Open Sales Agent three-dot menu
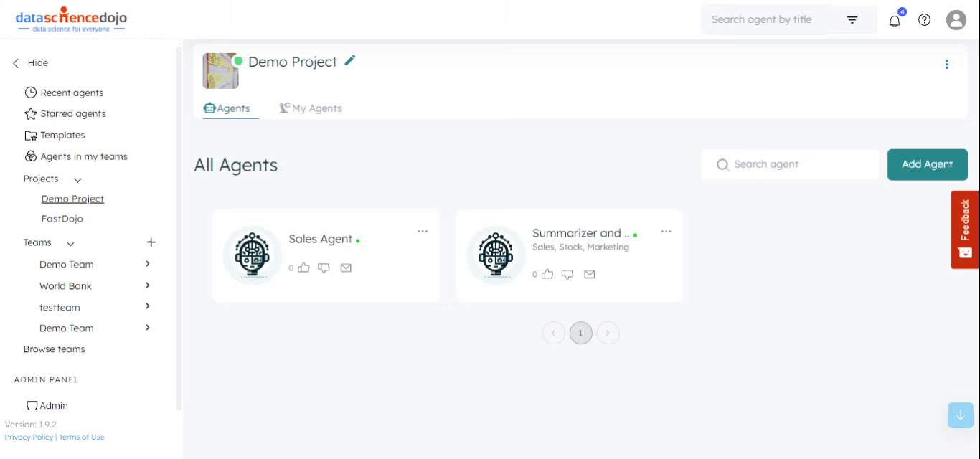This screenshot has height=459, width=980. pos(423,231)
